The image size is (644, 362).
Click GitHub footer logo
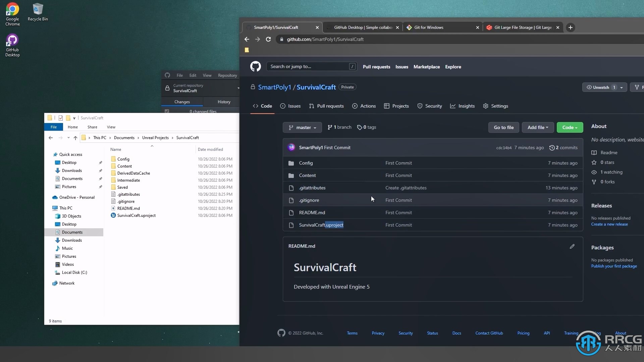pos(281,333)
